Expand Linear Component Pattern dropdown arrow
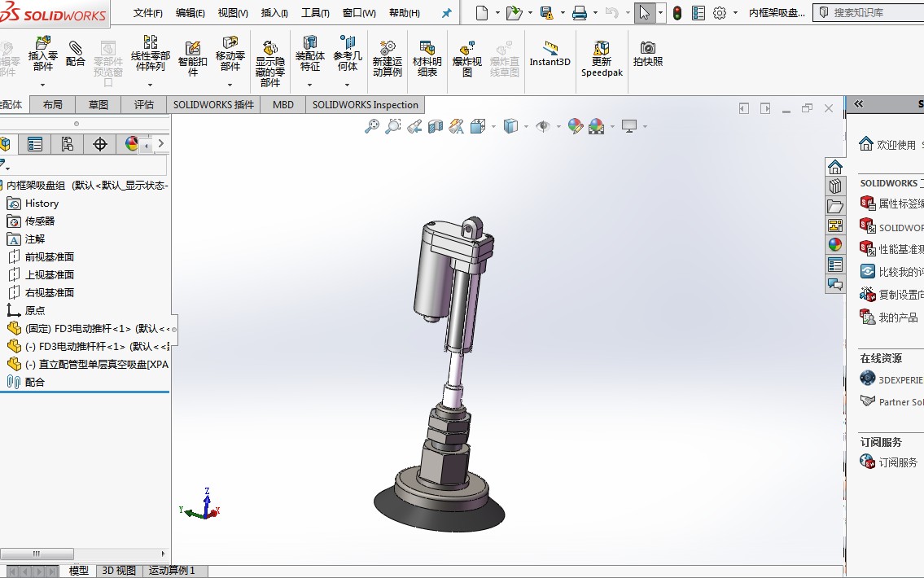Viewport: 924px width, 578px height. 151,85
